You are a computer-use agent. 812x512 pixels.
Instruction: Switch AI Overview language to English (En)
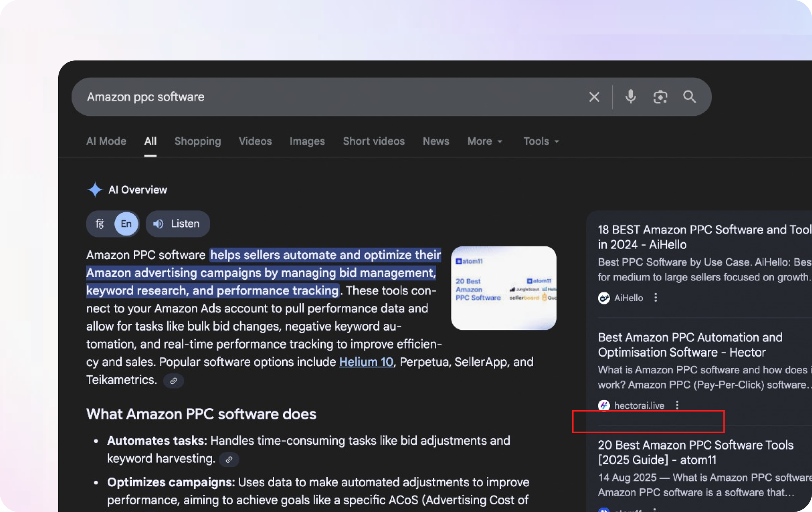pos(126,224)
